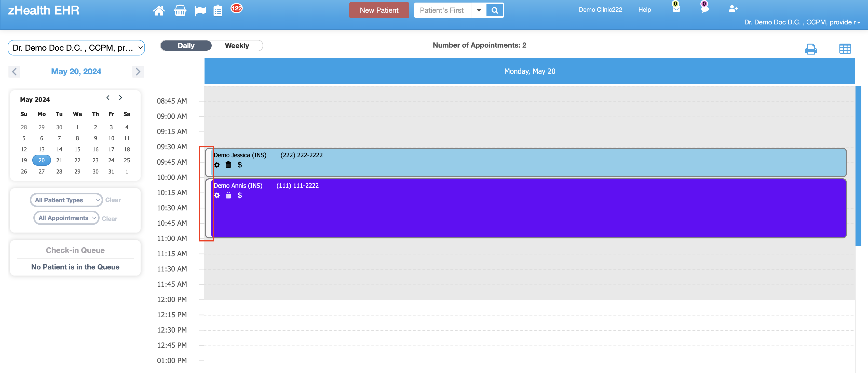
Task: Click the May 2024 month label
Action: [35, 100]
